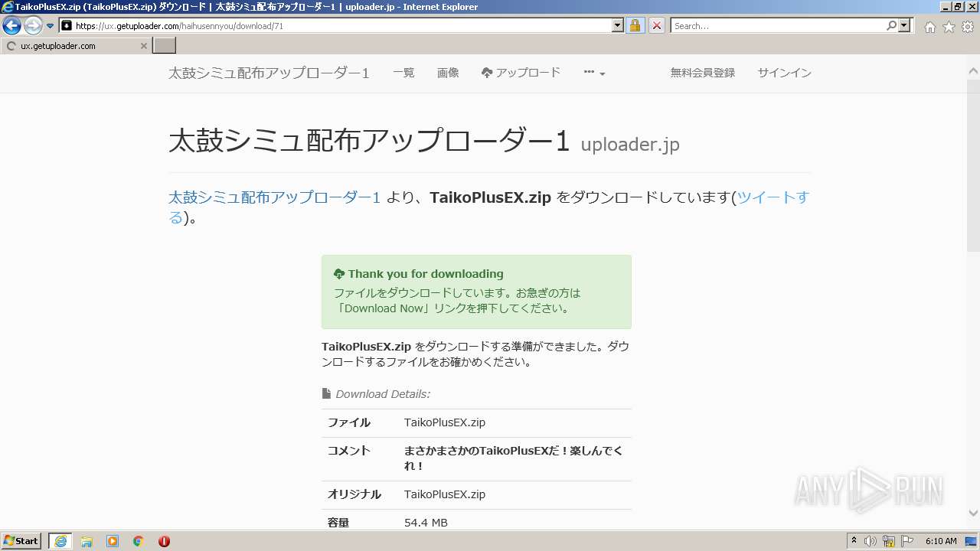Image resolution: width=980 pixels, height=551 pixels.
Task: Click the ファイル value TaikoPlusEX.zip
Action: tap(445, 422)
